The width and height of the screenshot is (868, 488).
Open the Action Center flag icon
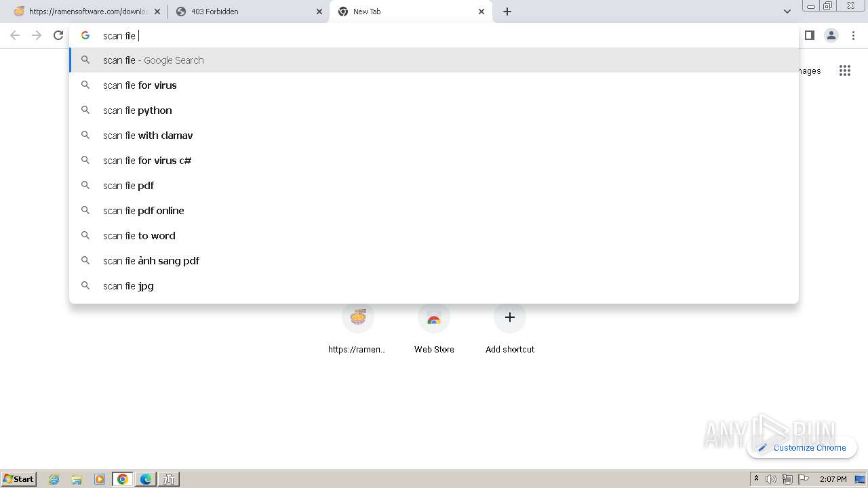[804, 479]
